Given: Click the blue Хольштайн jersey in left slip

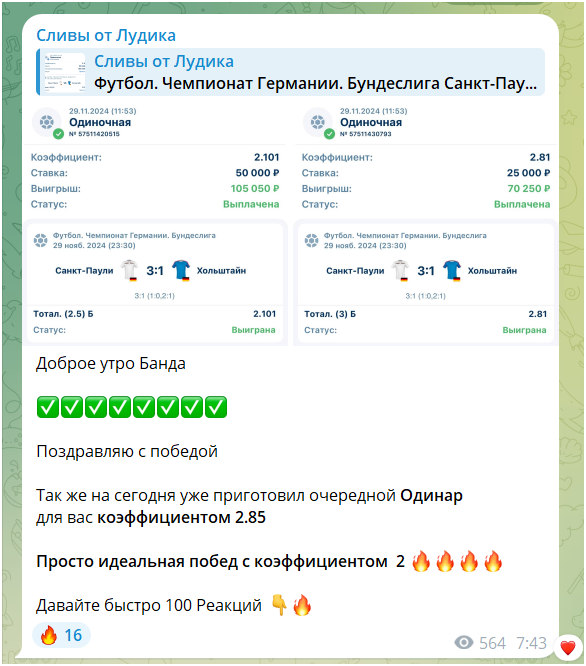Looking at the screenshot, I should (x=181, y=270).
